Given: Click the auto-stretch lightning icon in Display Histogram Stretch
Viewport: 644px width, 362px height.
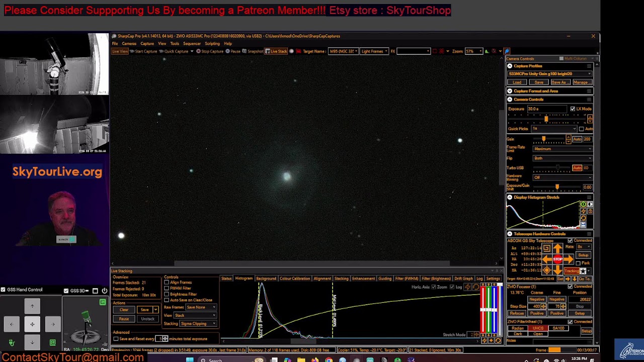Looking at the screenshot, I should point(583,211).
